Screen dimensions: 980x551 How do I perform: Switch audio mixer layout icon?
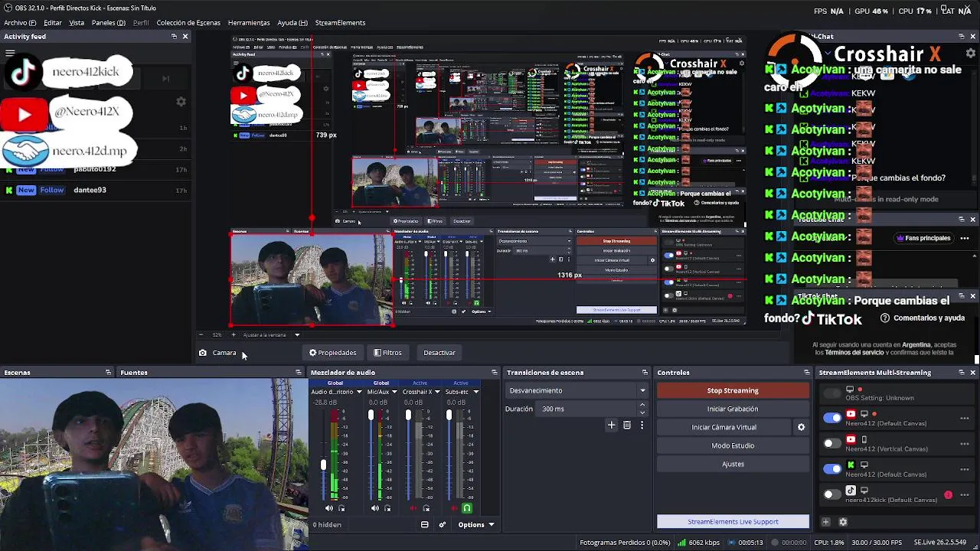[x=424, y=525]
